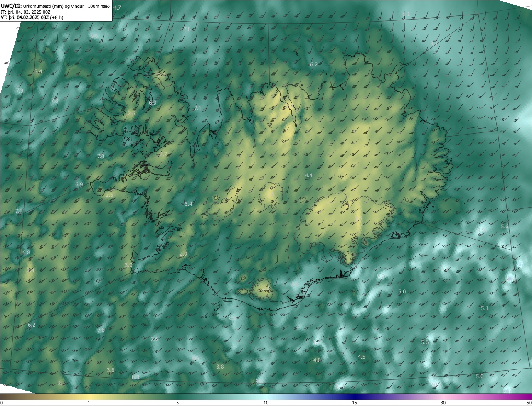The image size is (532, 406).
Task: Click the value 4.4 in central Iceland
Action: [309, 176]
